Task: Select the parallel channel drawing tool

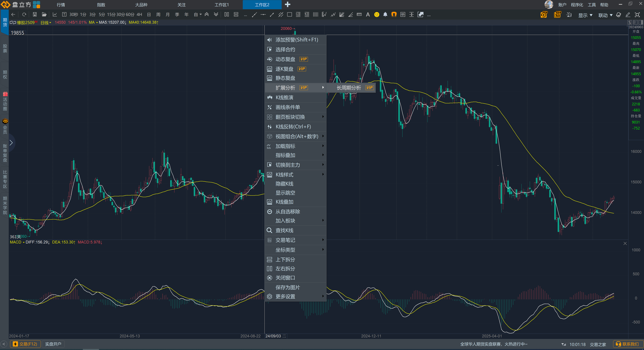Action: [281, 14]
